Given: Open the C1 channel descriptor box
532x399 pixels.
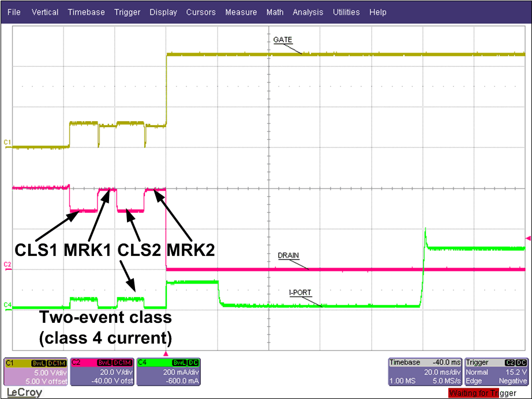Looking at the screenshot, I should (38, 374).
